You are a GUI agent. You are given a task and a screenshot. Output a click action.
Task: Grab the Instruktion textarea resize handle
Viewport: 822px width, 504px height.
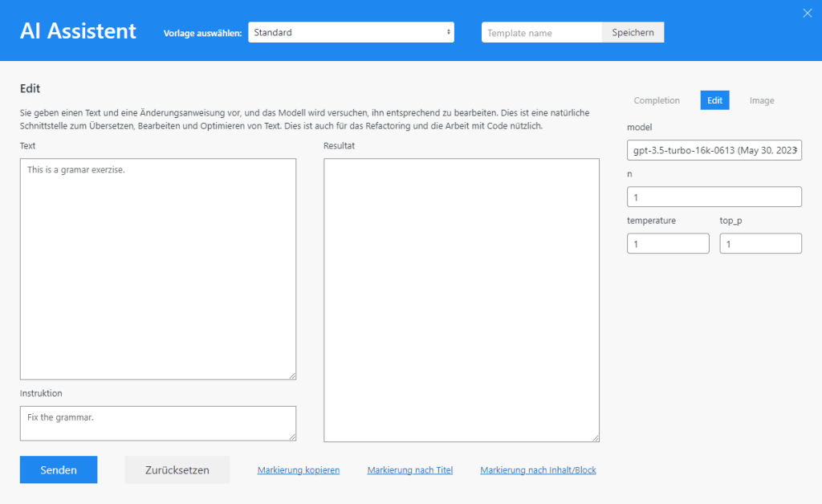pyautogui.click(x=292, y=437)
